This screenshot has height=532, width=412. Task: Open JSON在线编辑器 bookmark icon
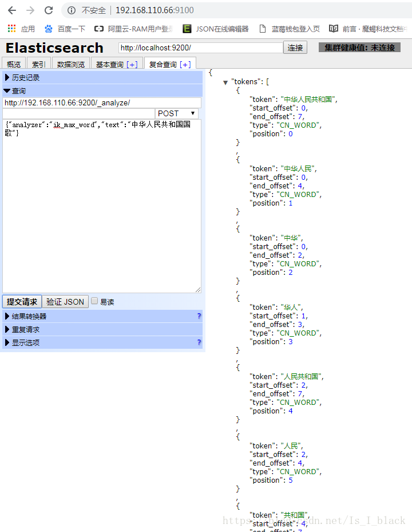pos(187,29)
